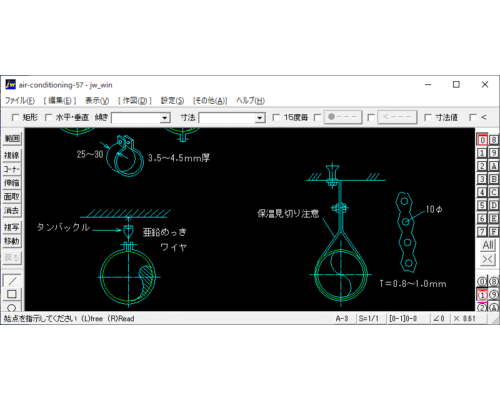Open the その他(A) menu

pyautogui.click(x=210, y=100)
